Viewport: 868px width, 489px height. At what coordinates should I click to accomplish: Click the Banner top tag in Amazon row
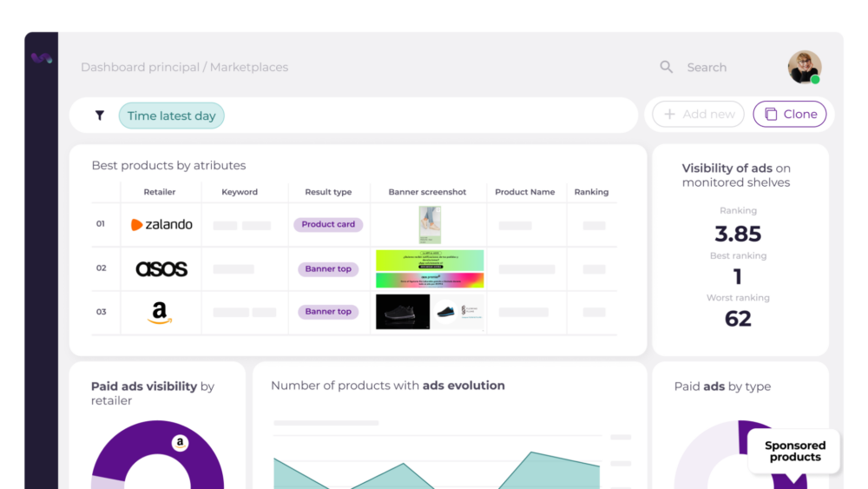point(328,311)
